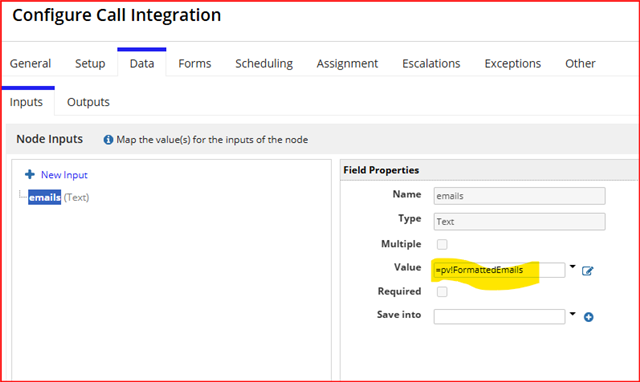This screenshot has height=382, width=640.
Task: Click the info icon next to Node Inputs
Action: pyautogui.click(x=108, y=140)
